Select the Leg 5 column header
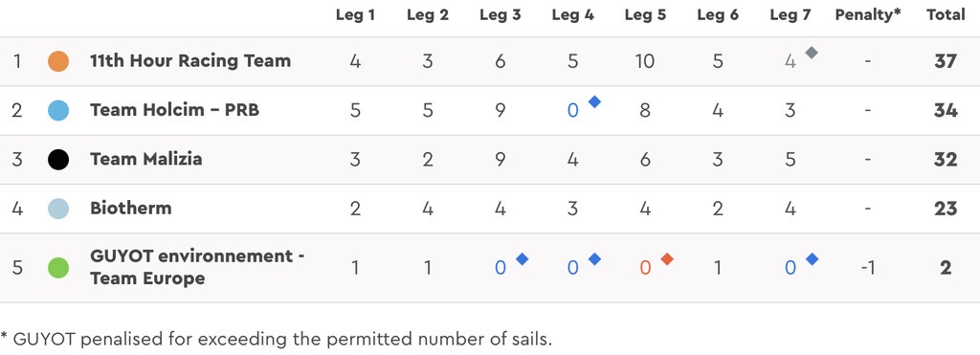Image resolution: width=980 pixels, height=355 pixels. pyautogui.click(x=645, y=15)
